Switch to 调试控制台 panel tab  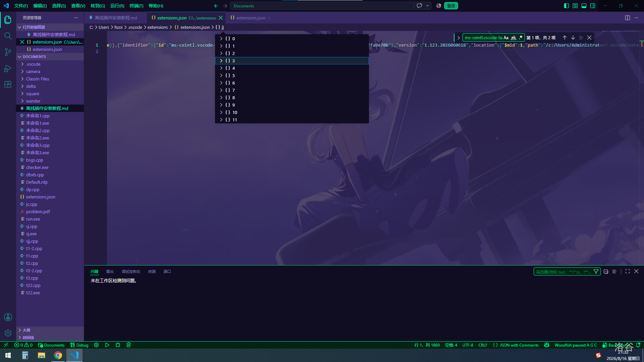[x=131, y=271]
